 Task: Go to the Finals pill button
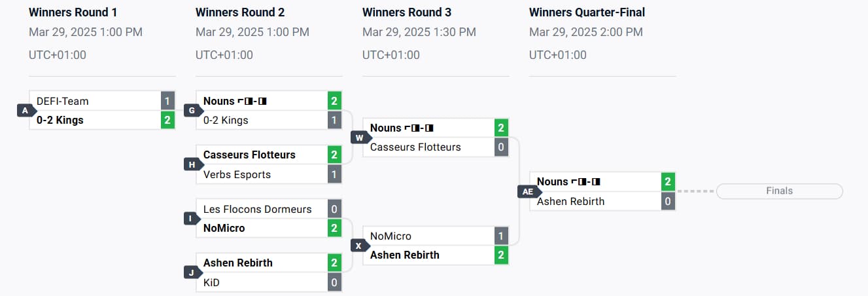pos(780,191)
